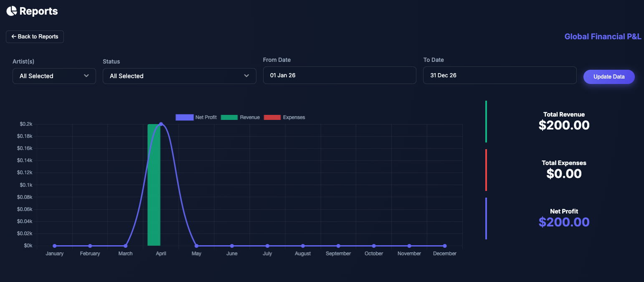Select the June net profit data point
Image resolution: width=644 pixels, height=282 pixels.
(x=232, y=246)
